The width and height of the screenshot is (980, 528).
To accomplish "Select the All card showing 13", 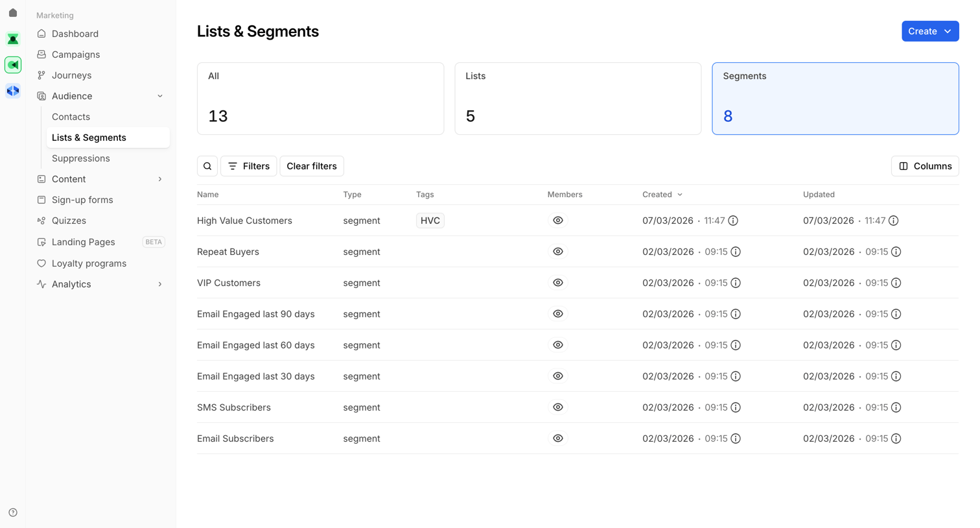I will click(x=320, y=99).
